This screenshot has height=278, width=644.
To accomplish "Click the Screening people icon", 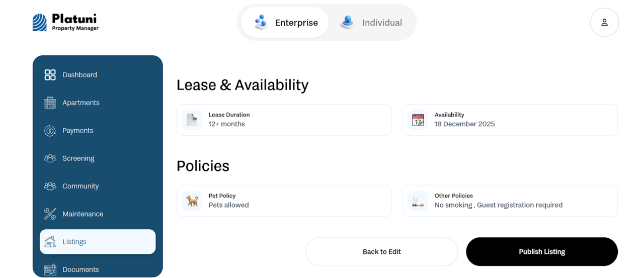I will pos(50,158).
